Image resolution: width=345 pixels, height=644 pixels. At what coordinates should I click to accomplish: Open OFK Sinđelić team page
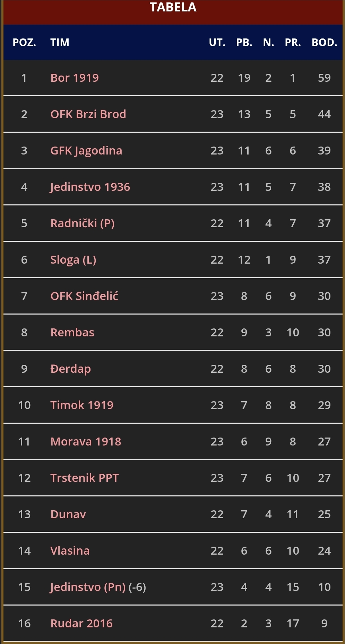[x=84, y=296]
